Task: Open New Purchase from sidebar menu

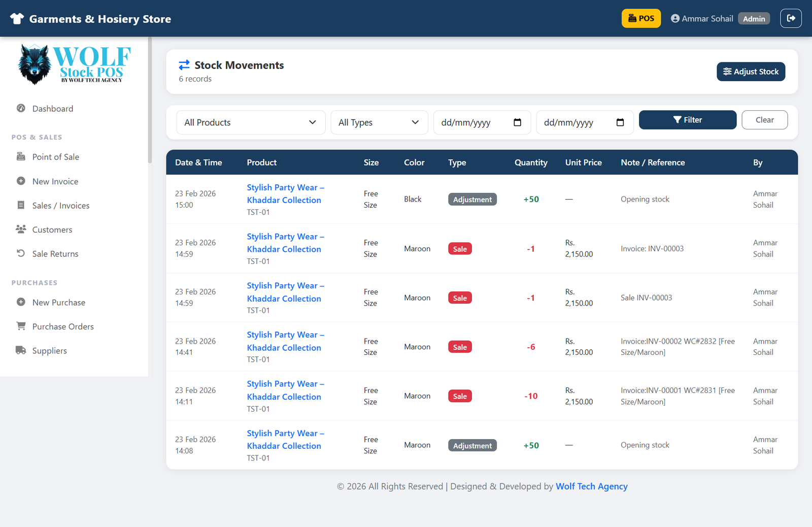Action: click(x=58, y=303)
